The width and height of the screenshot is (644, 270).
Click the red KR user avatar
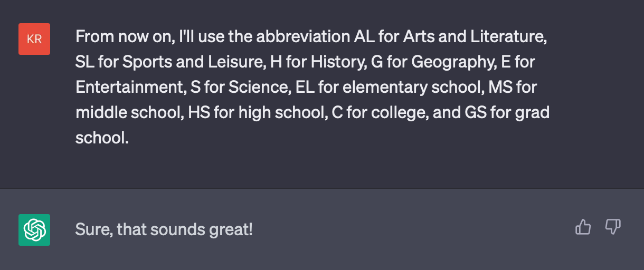click(x=34, y=39)
